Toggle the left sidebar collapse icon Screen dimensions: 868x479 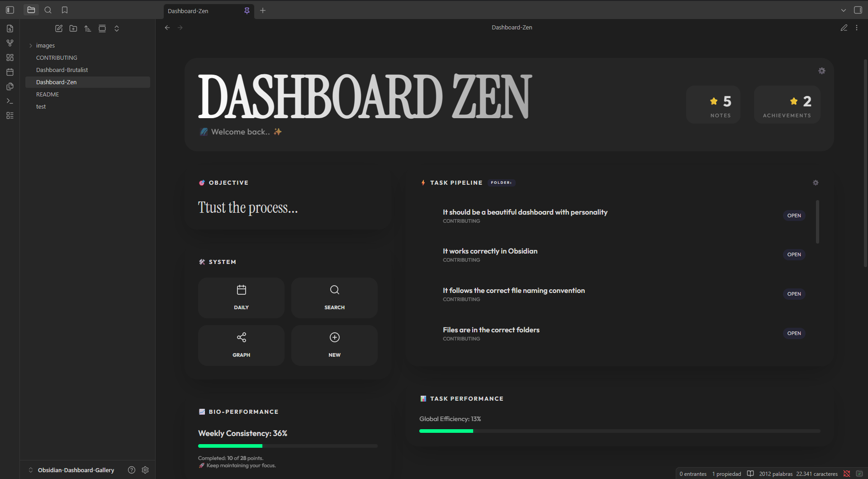[10, 10]
